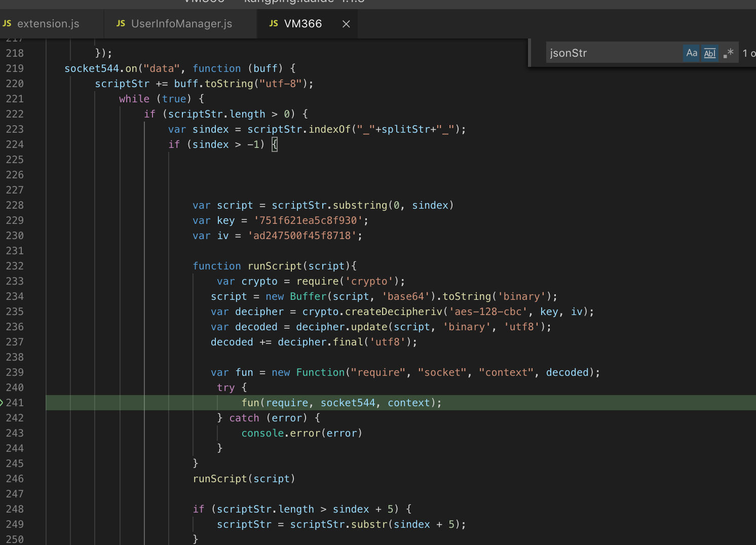The width and height of the screenshot is (756, 545).
Task: Open the UserInfoManager.js tab
Action: 181,24
